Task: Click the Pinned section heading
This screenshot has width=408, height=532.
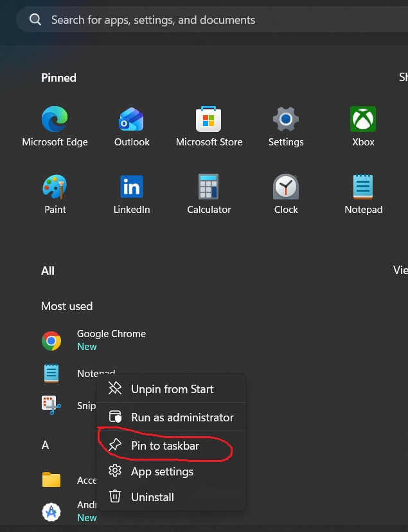Action: 58,78
